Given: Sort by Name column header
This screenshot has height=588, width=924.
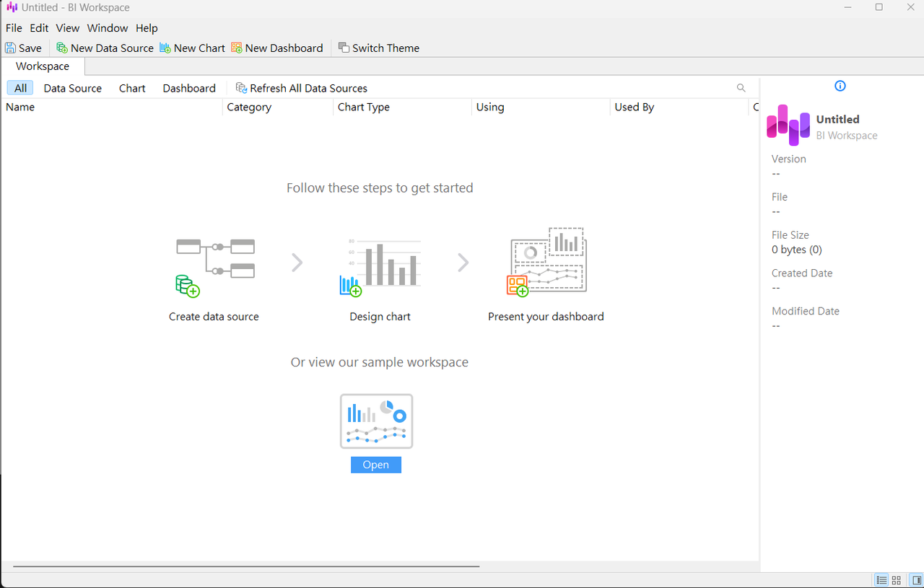Looking at the screenshot, I should pyautogui.click(x=112, y=107).
